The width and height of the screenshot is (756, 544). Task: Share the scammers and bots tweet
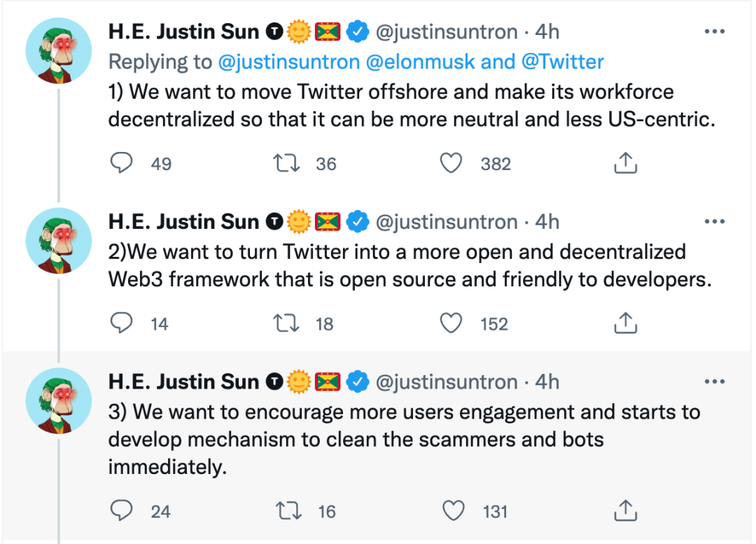624,511
